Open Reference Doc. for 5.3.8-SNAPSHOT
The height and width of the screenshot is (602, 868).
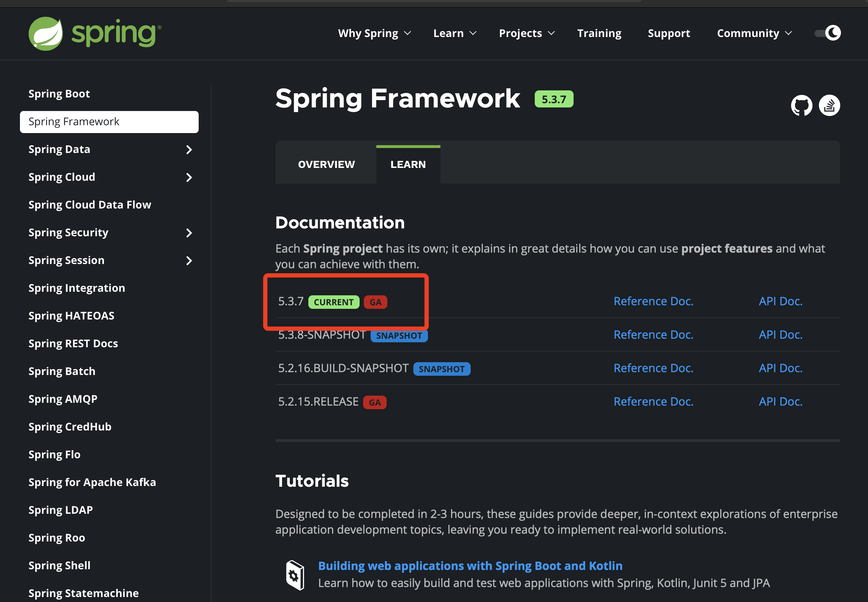(x=653, y=334)
